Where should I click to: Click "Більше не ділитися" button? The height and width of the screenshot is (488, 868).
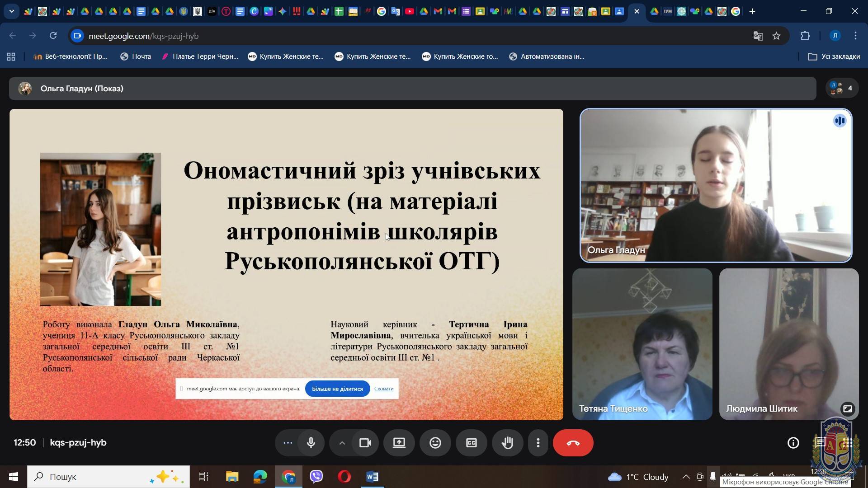(337, 389)
